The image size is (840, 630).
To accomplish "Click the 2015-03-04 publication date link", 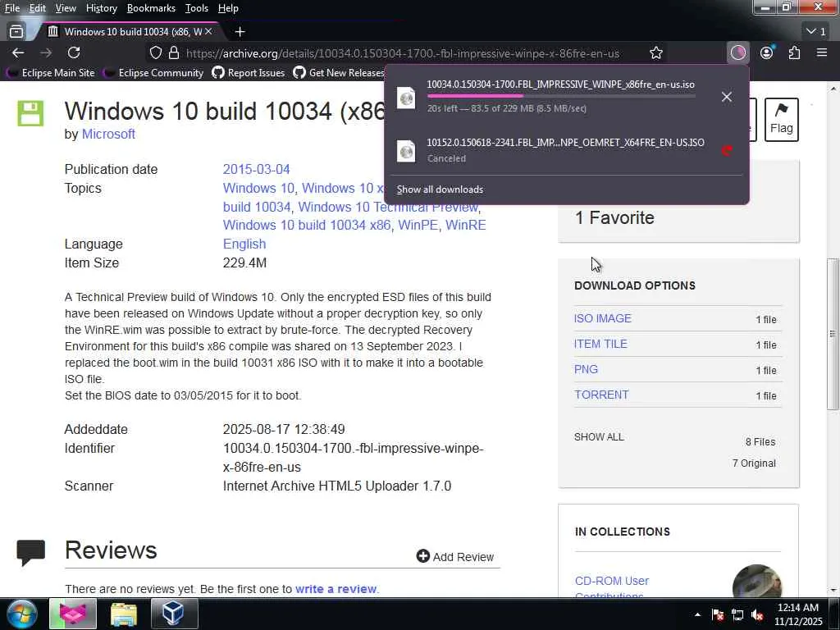I will (x=256, y=169).
